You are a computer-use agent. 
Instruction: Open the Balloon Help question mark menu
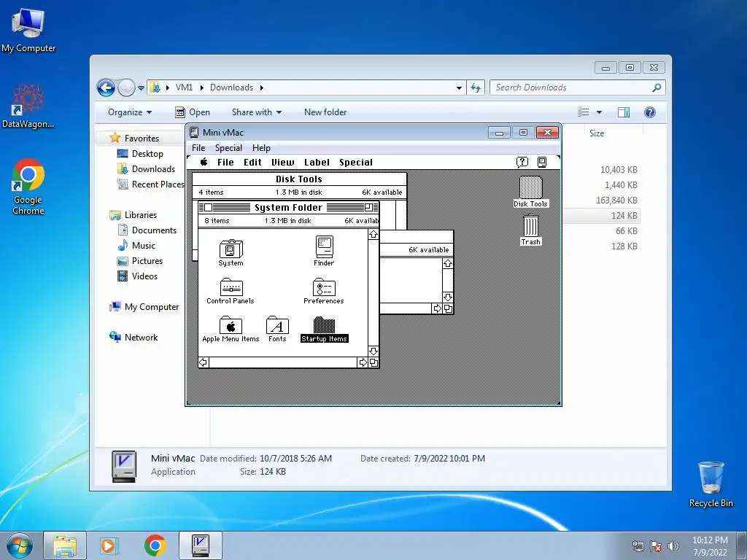(522, 162)
